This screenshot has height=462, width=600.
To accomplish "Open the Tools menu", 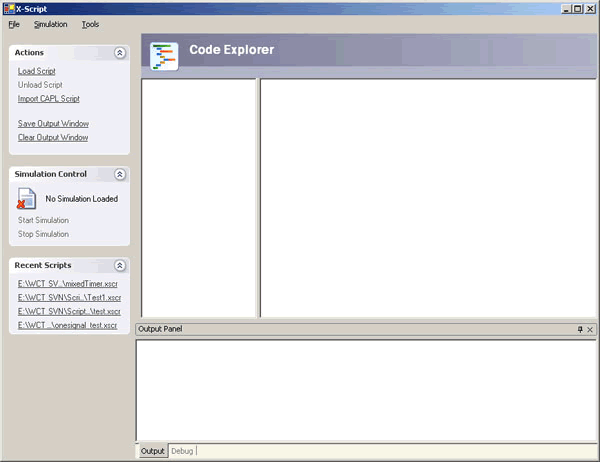I will [x=90, y=23].
